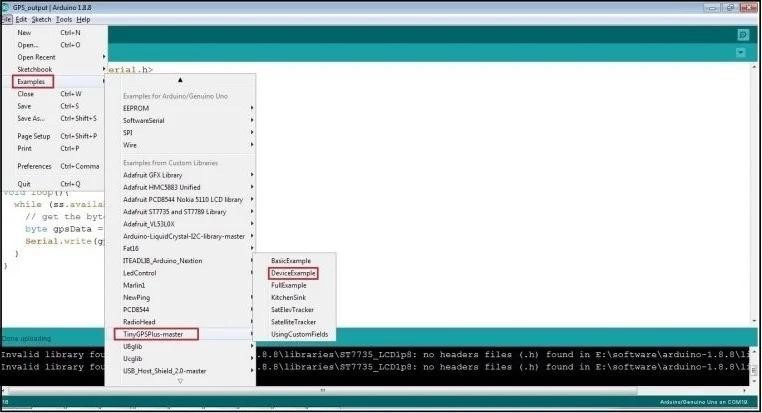
Task: Choose the FullExample sketch
Action: (x=289, y=285)
